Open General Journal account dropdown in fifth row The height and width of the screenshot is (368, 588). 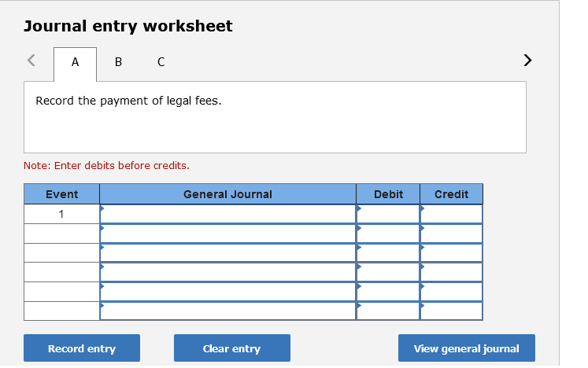tap(227, 292)
